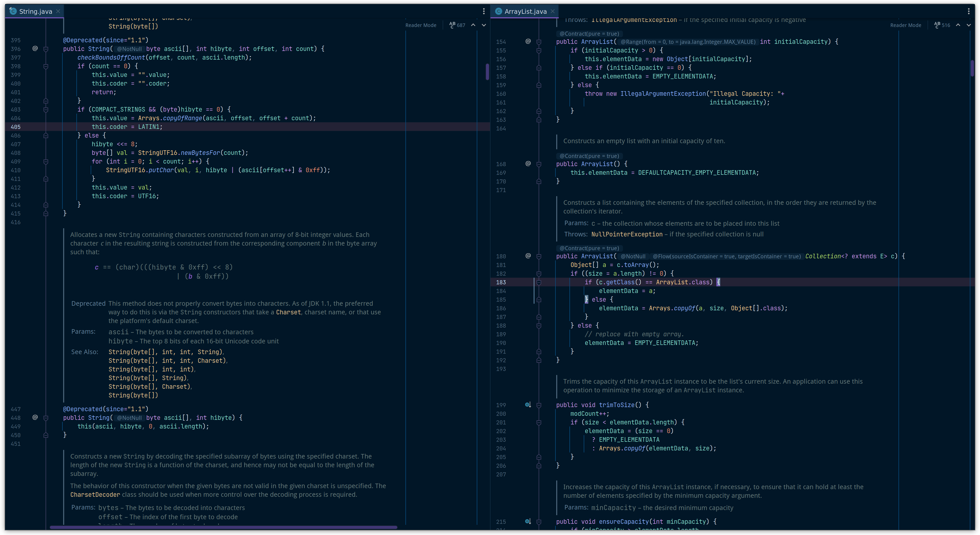The height and width of the screenshot is (535, 980).
Task: Toggle Reader Mode in the ArrayList.java pane
Action: 906,25
